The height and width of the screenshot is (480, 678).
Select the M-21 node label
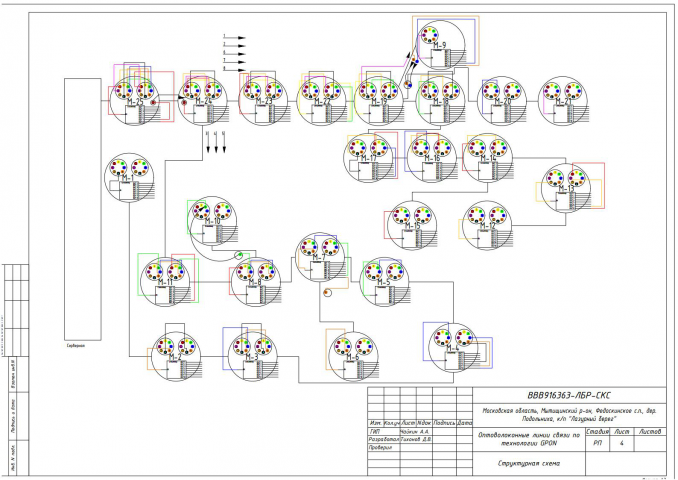click(x=563, y=102)
